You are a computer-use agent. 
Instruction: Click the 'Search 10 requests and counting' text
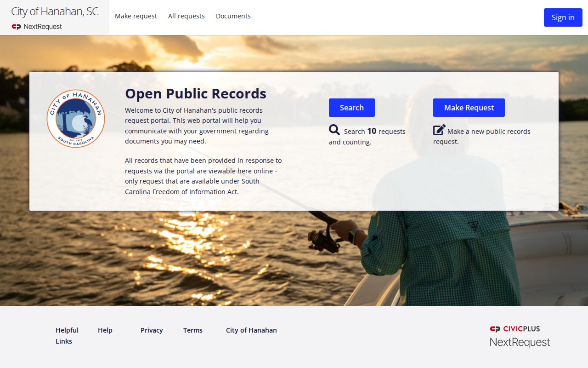click(x=367, y=136)
